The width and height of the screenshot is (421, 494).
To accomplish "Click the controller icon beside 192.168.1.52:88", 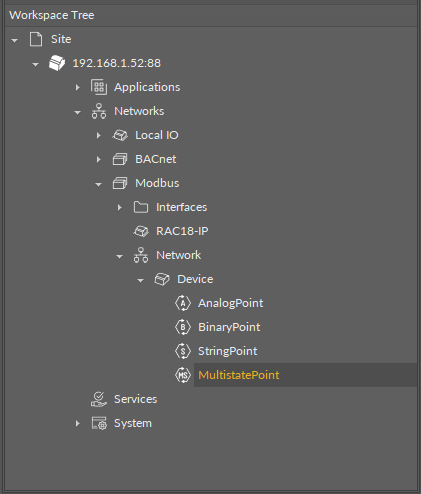I will [x=57, y=63].
